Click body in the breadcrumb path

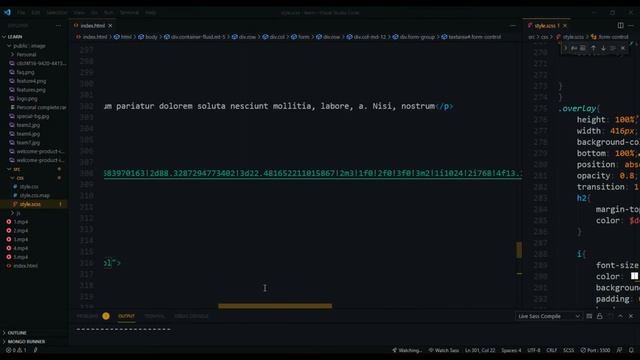click(151, 37)
